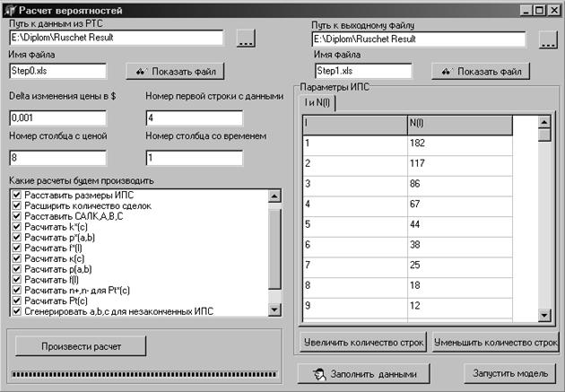Select the cell with value 44
The image size is (565, 392).
click(x=460, y=227)
